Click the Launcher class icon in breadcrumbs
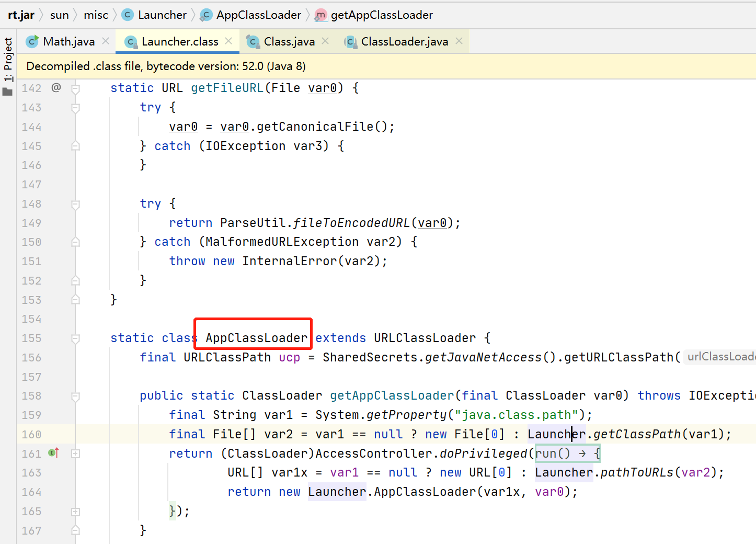 coord(127,15)
